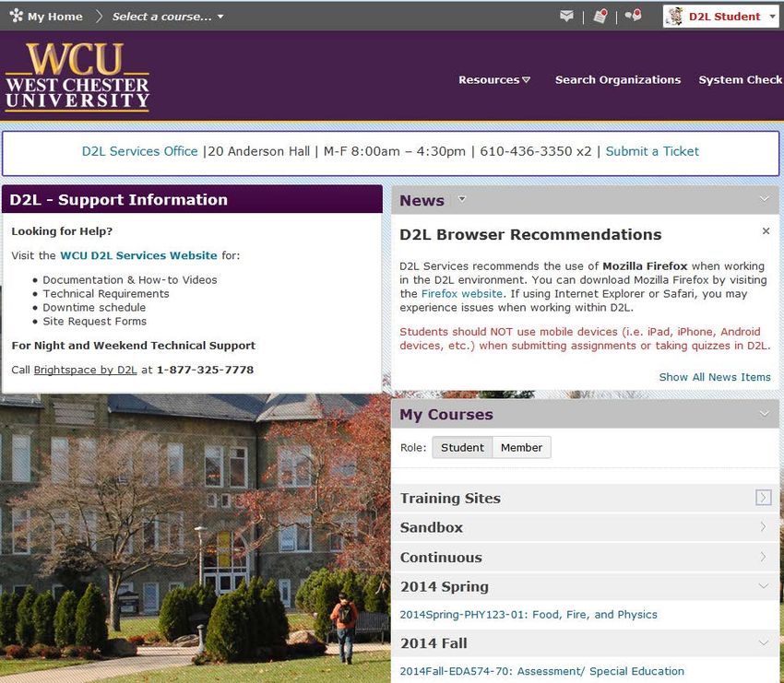
Task: Open System Check in the navbar
Action: 740,79
